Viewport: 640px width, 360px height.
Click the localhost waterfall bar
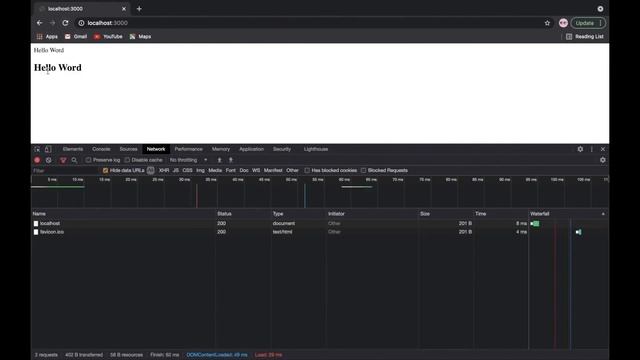535,224
